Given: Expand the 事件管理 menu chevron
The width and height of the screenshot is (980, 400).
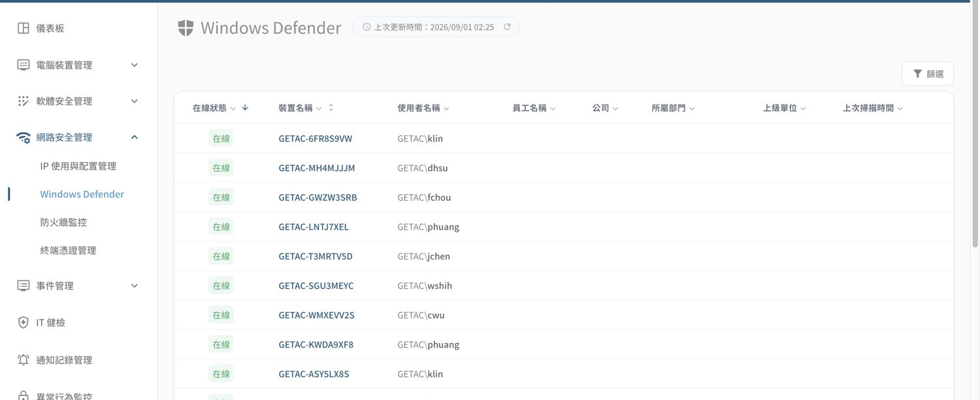Looking at the screenshot, I should 135,286.
